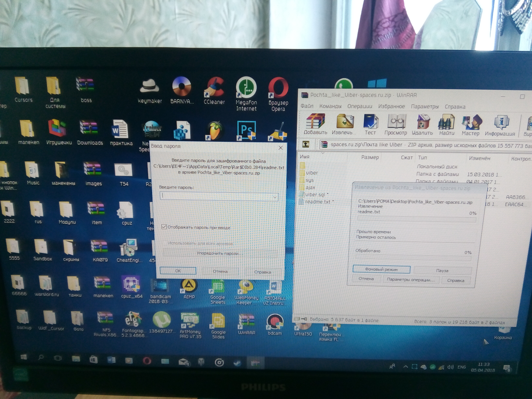Click the Добавить toolbar icon in WinRAR
The image size is (532, 399).
click(315, 124)
